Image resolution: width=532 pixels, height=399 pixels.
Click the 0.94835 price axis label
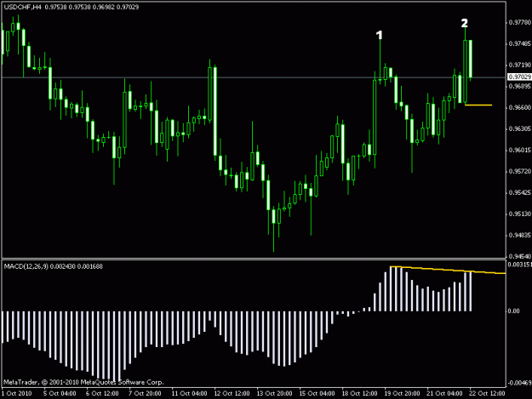tap(520, 236)
